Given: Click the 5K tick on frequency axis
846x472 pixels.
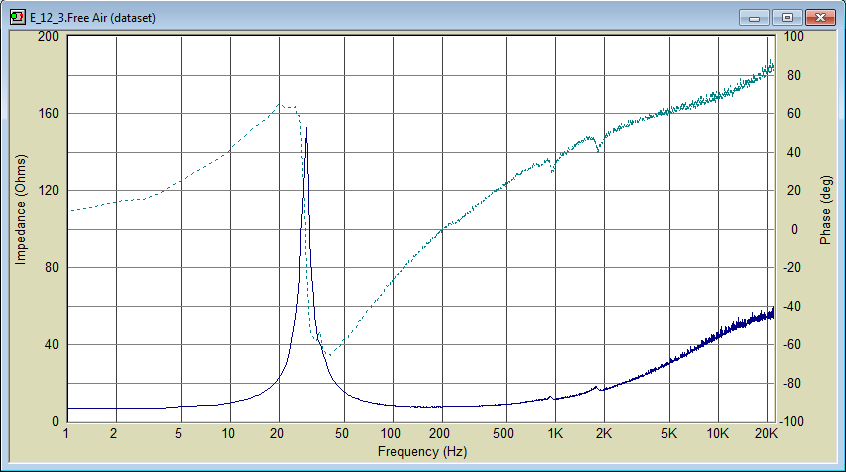Looking at the screenshot, I should (x=668, y=433).
